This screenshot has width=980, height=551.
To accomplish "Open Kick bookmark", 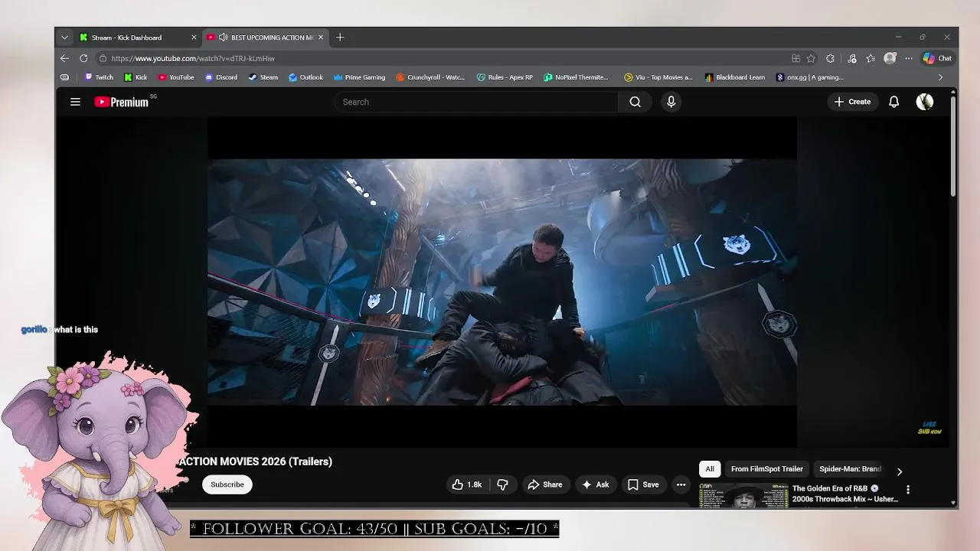I will click(136, 77).
